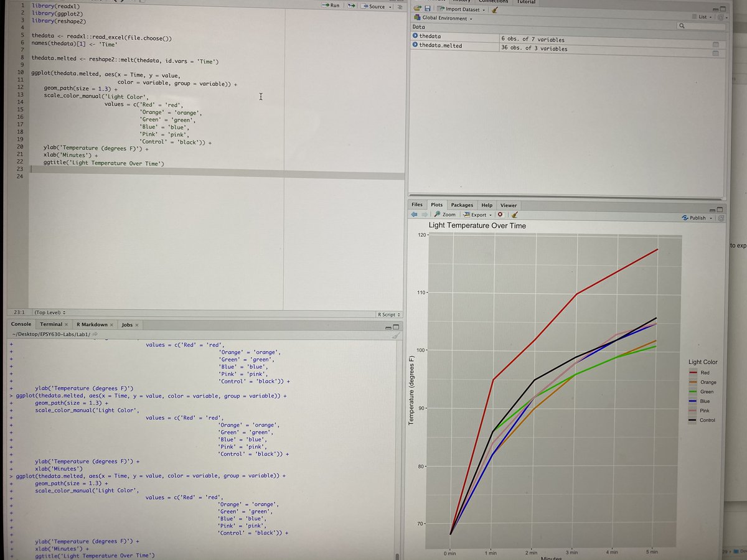747x560 pixels.
Task: Switch to the R Markdown tab
Action: pos(92,325)
